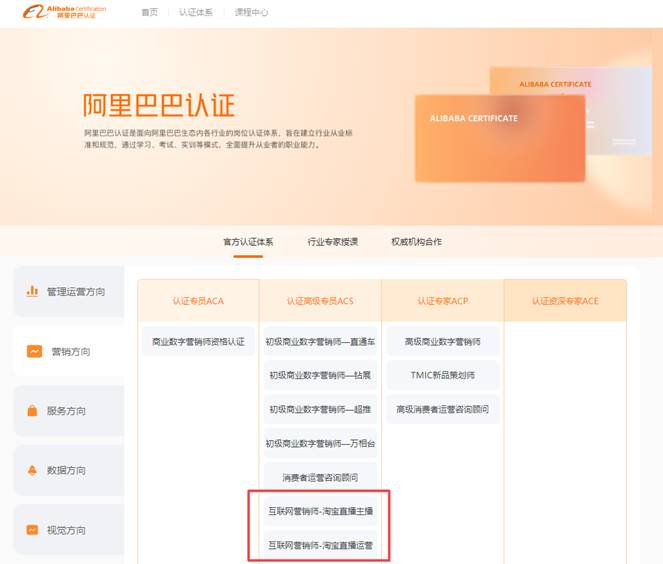The image size is (663, 564).
Task: Click the shopping bag icon beside 服务方向
Action: point(33,411)
